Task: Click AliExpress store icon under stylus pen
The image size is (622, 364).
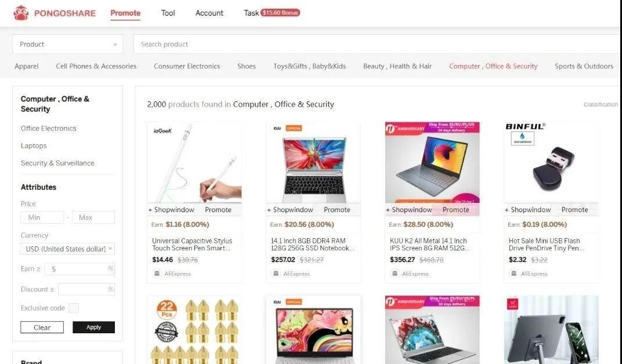Action: tap(157, 274)
